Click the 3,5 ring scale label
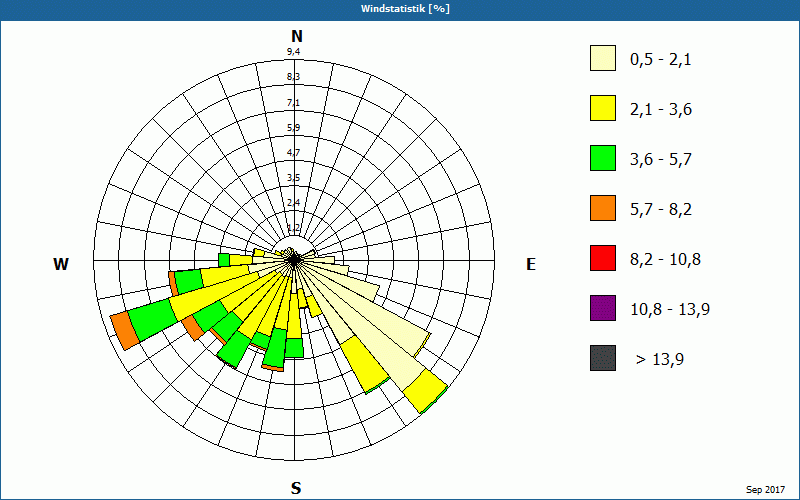800x500 pixels. 293,178
